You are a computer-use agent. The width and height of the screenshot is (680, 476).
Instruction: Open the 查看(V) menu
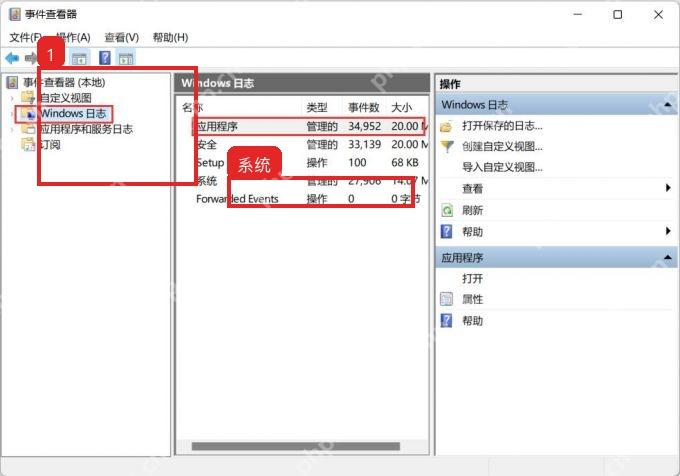[x=121, y=38]
